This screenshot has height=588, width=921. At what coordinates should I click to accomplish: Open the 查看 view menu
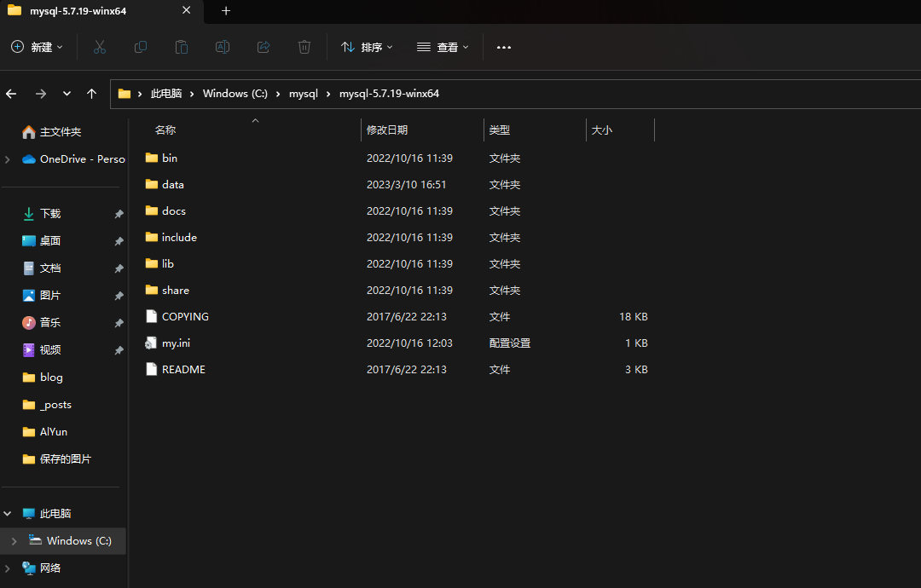click(443, 48)
